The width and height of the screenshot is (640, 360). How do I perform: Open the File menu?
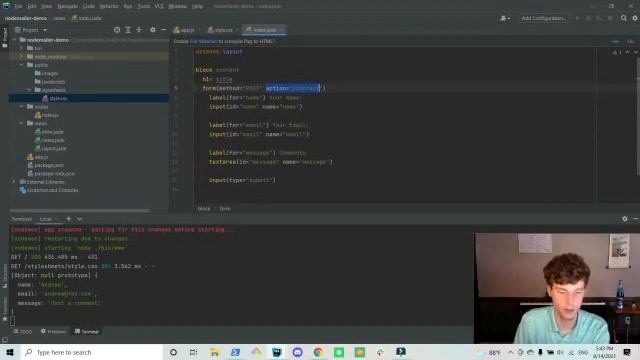click(18, 6)
